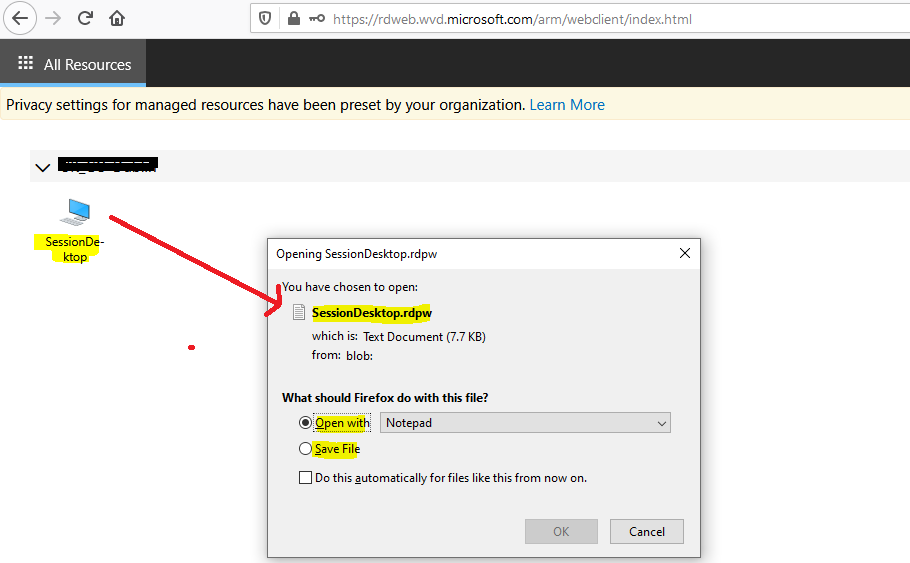Click the SessionDesktop.rdpw file name
Viewport: 910px width, 563px height.
tap(371, 313)
